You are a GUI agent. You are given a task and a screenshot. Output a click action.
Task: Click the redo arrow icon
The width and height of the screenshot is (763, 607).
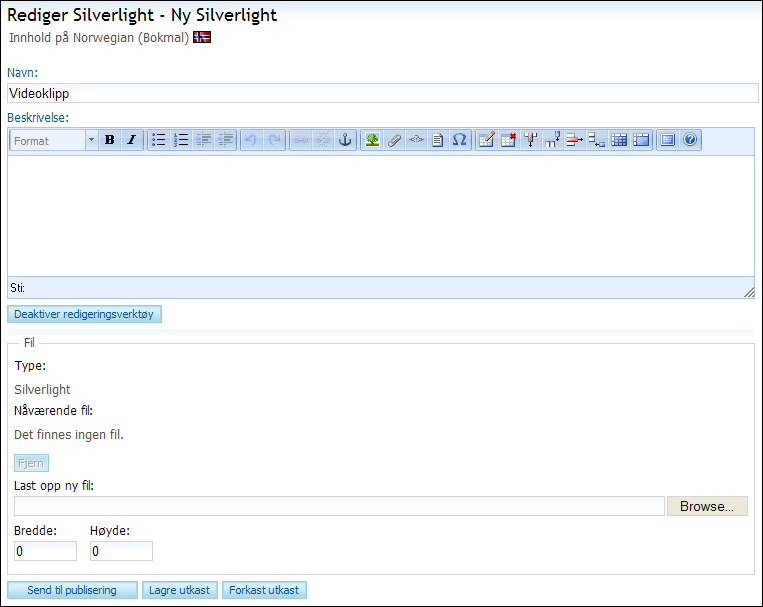[x=274, y=140]
